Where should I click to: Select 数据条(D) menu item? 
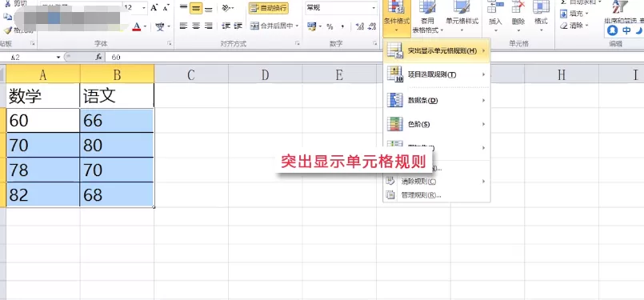tap(437, 100)
